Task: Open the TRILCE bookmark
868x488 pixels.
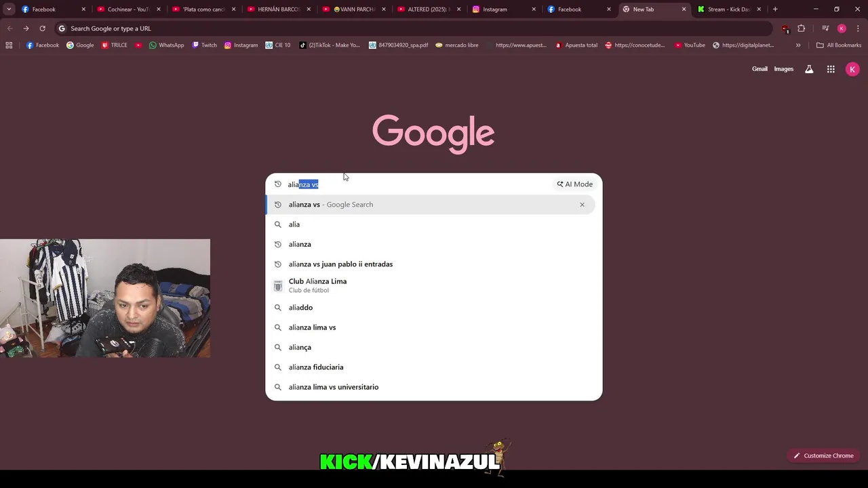Action: coord(115,45)
